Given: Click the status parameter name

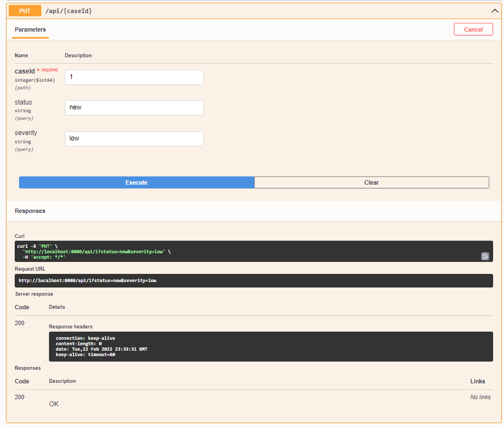Looking at the screenshot, I should coord(23,102).
